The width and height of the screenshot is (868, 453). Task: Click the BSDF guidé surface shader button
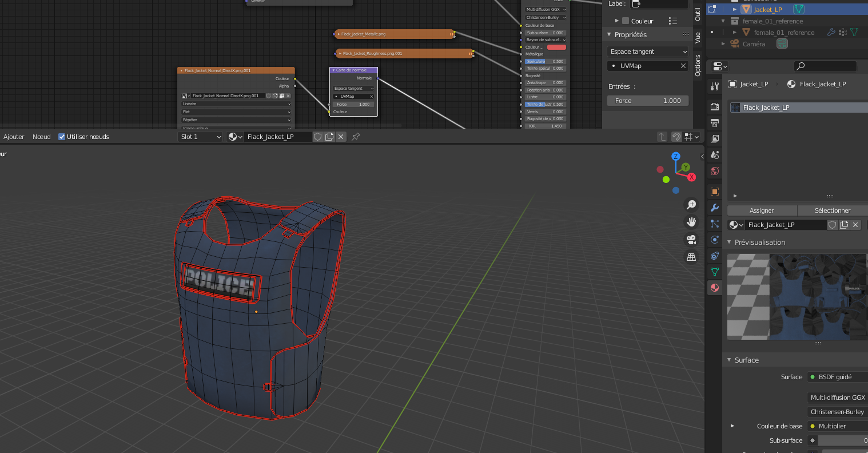(x=838, y=377)
